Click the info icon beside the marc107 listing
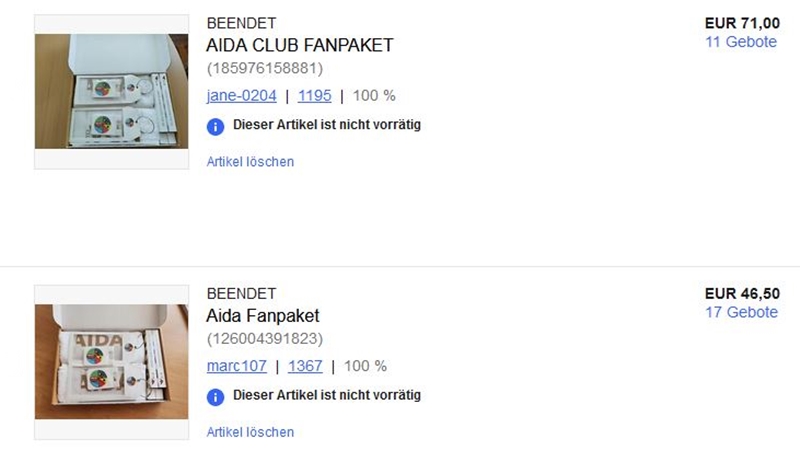The width and height of the screenshot is (800, 450). click(x=215, y=397)
